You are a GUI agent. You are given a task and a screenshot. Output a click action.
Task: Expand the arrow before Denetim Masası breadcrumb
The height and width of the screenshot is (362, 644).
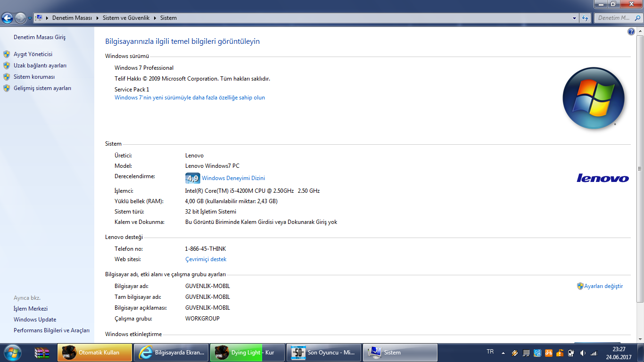pyautogui.click(x=47, y=18)
